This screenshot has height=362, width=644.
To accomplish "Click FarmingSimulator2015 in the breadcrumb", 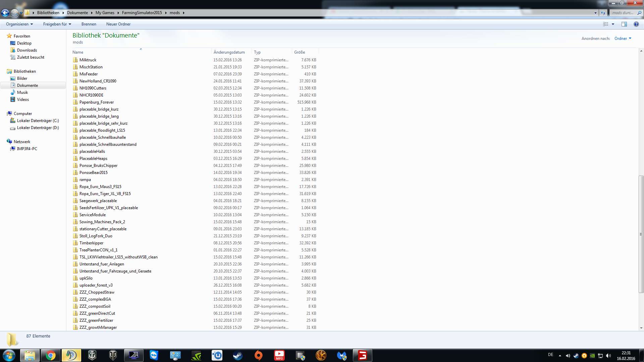I will (x=142, y=13).
